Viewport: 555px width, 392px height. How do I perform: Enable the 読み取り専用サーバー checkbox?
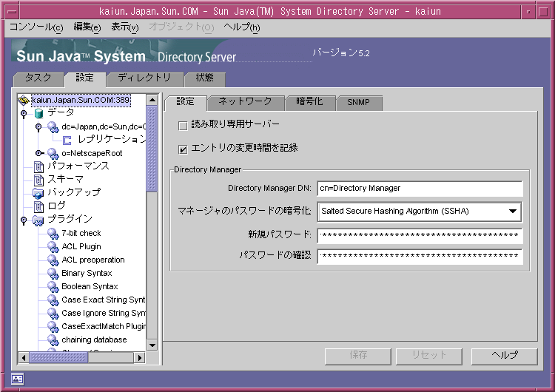tap(183, 126)
